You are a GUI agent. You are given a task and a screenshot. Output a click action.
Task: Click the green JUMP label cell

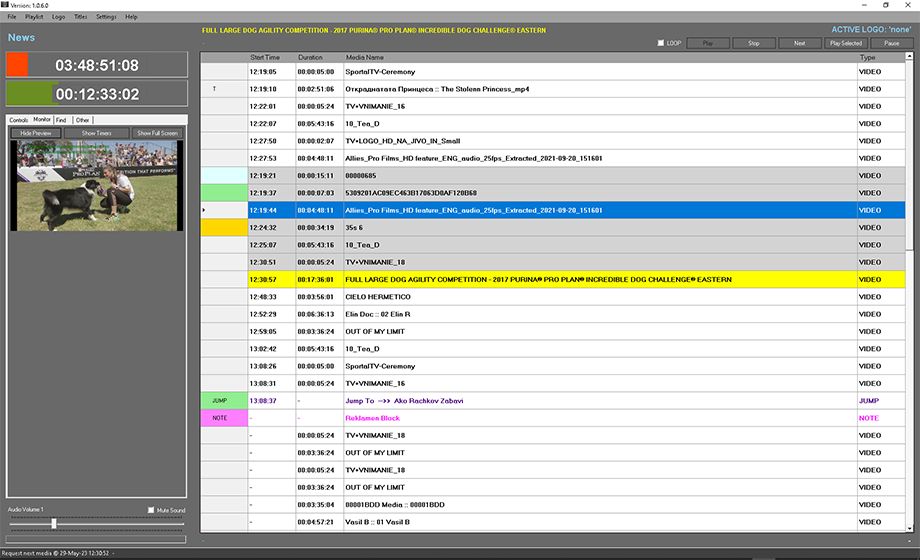(224, 400)
